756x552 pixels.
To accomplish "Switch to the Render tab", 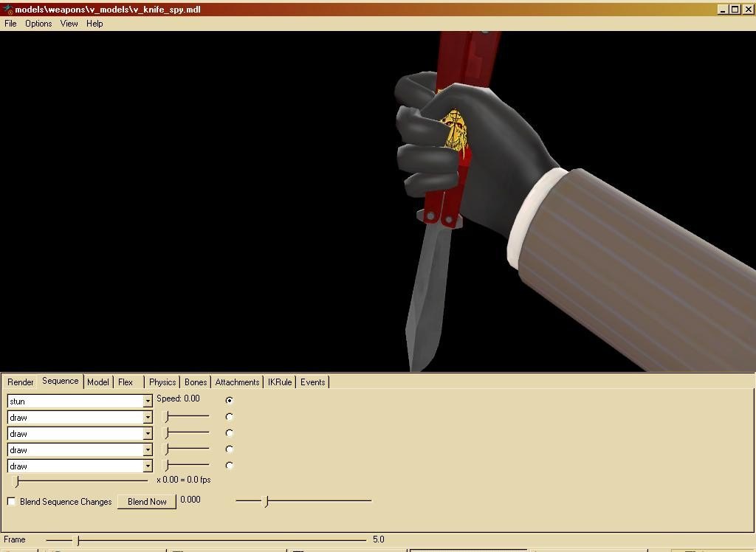I will click(21, 382).
